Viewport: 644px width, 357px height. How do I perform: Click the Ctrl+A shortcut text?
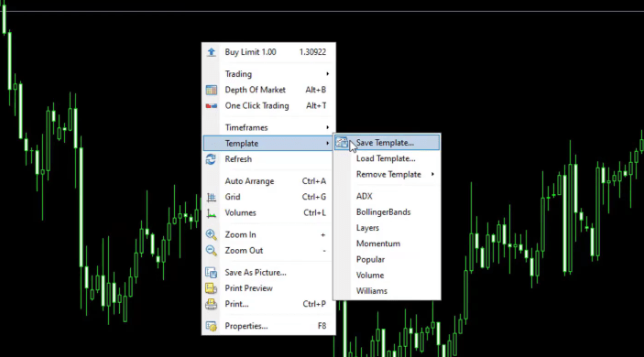314,181
